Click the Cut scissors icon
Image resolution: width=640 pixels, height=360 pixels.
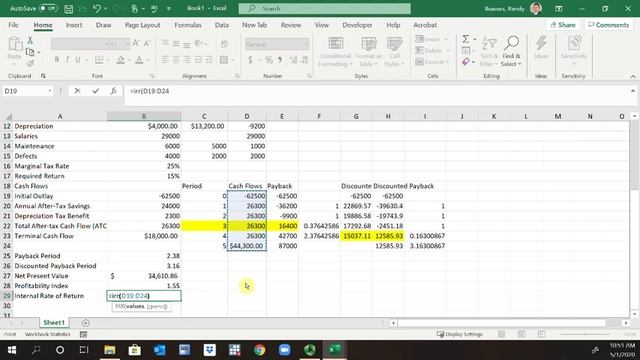[x=30, y=40]
